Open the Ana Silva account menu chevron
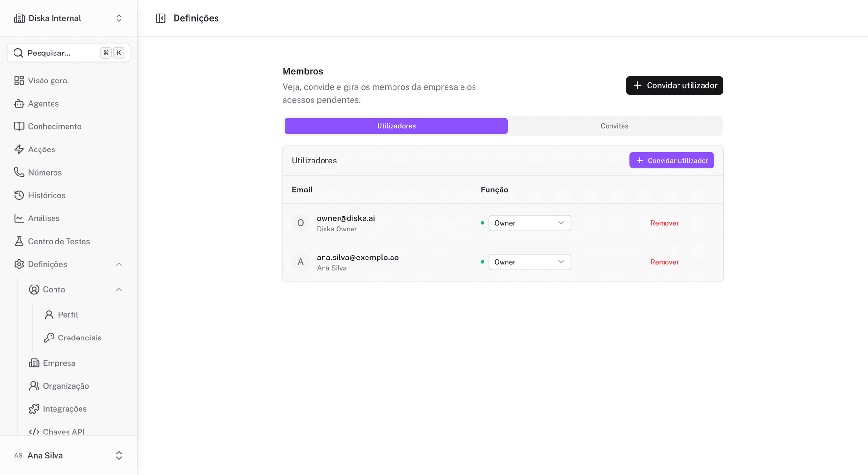Viewport: 868px width, 475px height. 119,455
